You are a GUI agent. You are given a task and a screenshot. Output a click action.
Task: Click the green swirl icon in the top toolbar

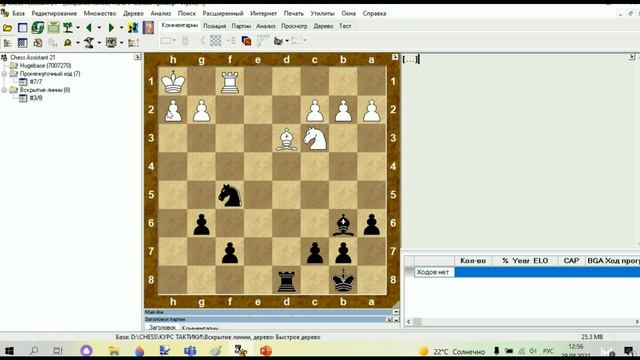(x=38, y=28)
